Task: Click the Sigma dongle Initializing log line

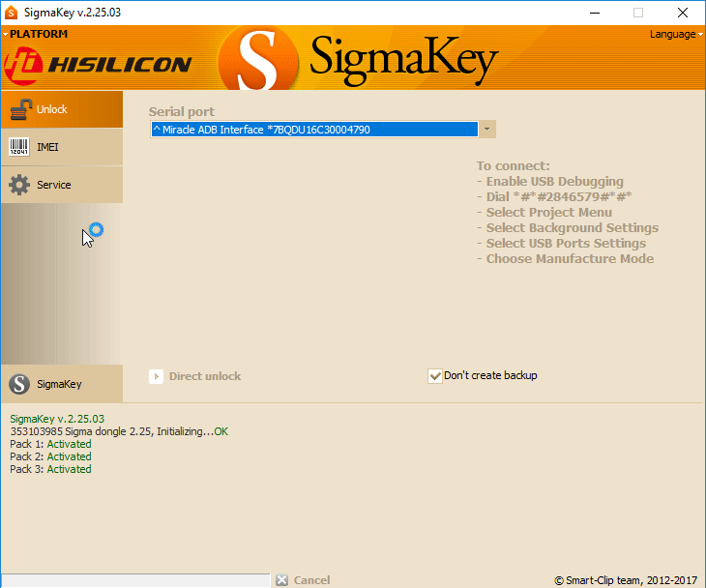Action: point(119,431)
